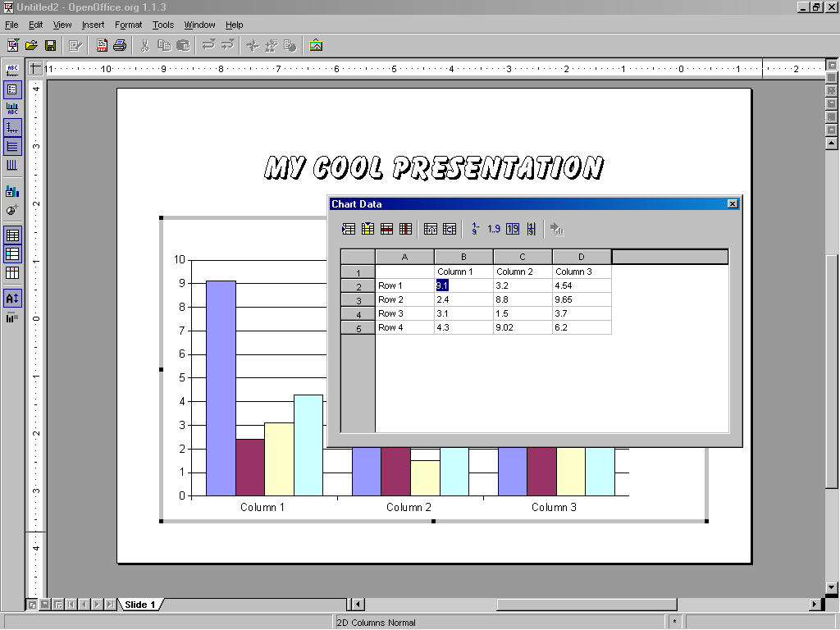The height and width of the screenshot is (630, 840).
Task: Close the Chart Data dialog
Action: [733, 204]
